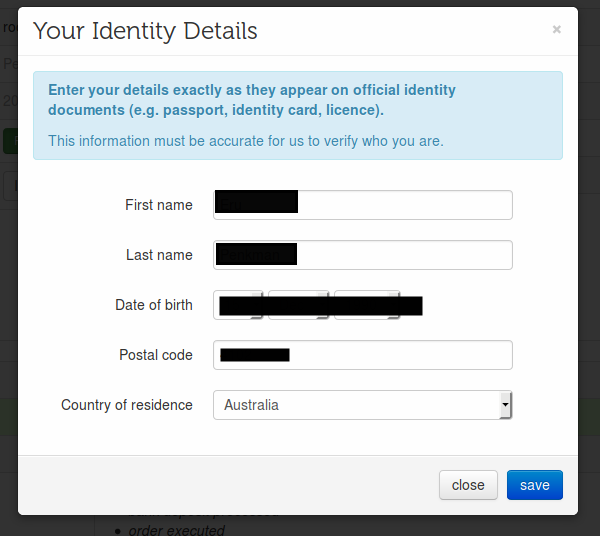Viewport: 600px width, 536px height.
Task: Click the "This information must be accurate" sentence
Action: pyautogui.click(x=246, y=141)
